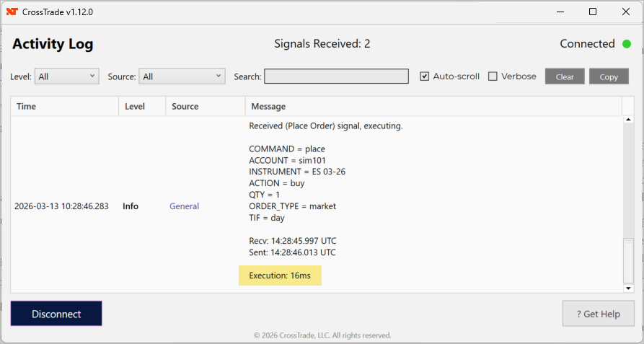Sort by the Source column header
Image resolution: width=644 pixels, height=344 pixels.
[x=206, y=106]
